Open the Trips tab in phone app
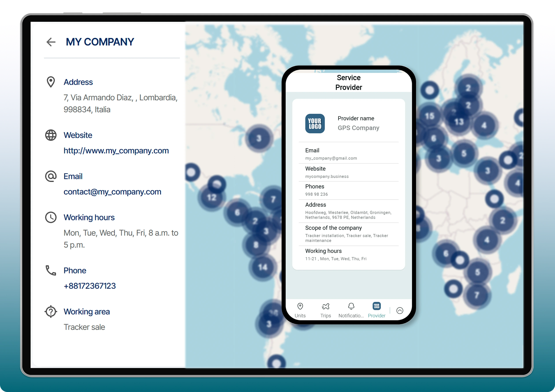This screenshot has height=392, width=555. click(x=326, y=310)
